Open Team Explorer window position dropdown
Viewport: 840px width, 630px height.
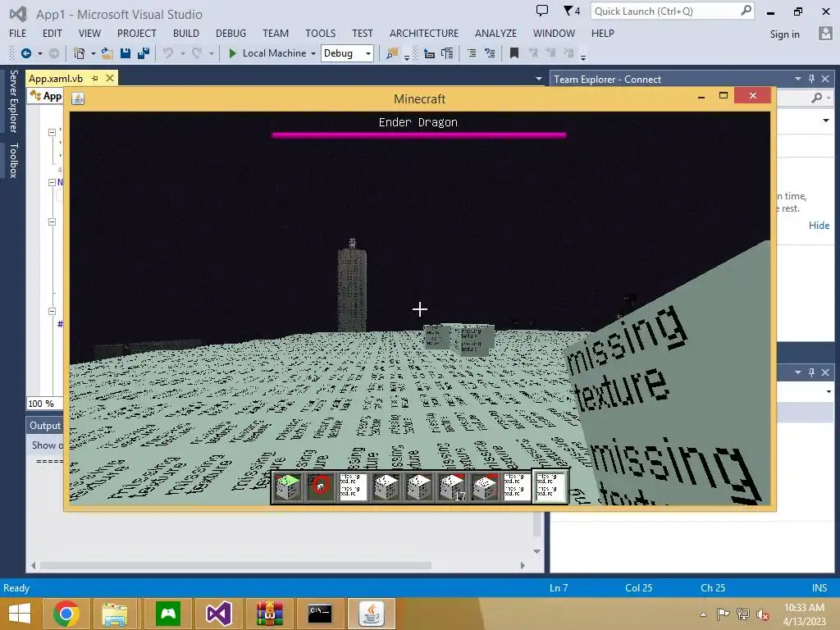tap(797, 79)
